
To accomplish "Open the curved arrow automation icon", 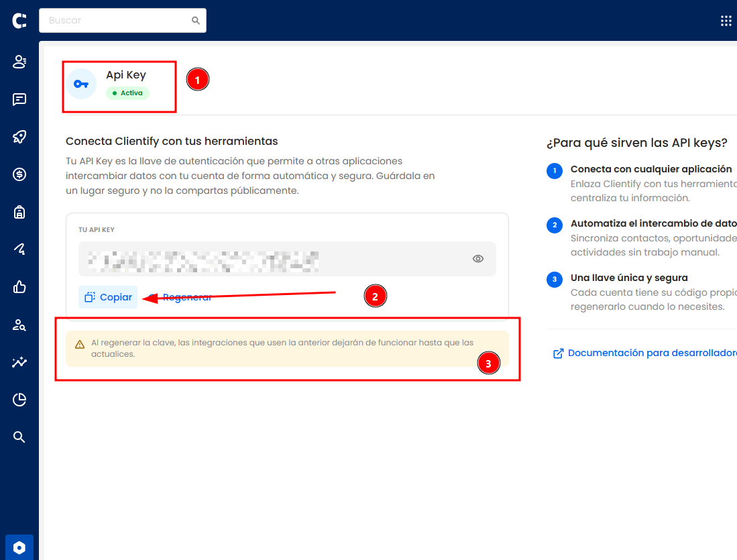I will point(19,249).
